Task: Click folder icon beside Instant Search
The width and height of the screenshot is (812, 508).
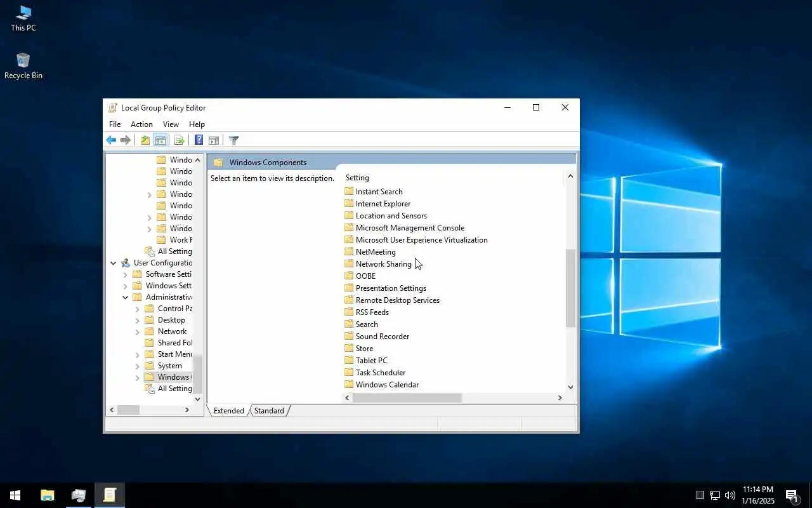Action: pos(349,191)
